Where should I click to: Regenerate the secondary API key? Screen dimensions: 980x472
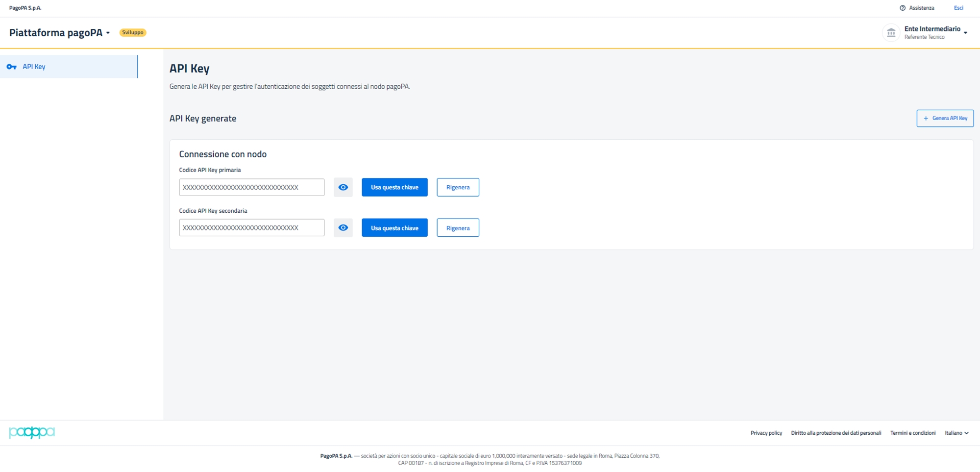coord(458,228)
